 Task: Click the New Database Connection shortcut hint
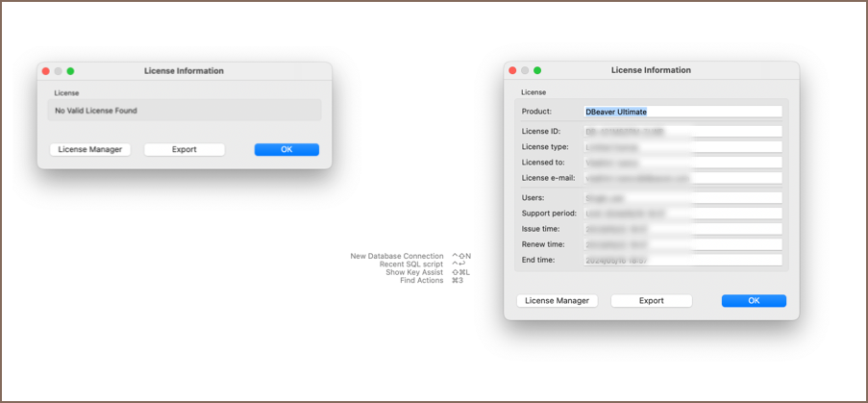[x=397, y=256]
